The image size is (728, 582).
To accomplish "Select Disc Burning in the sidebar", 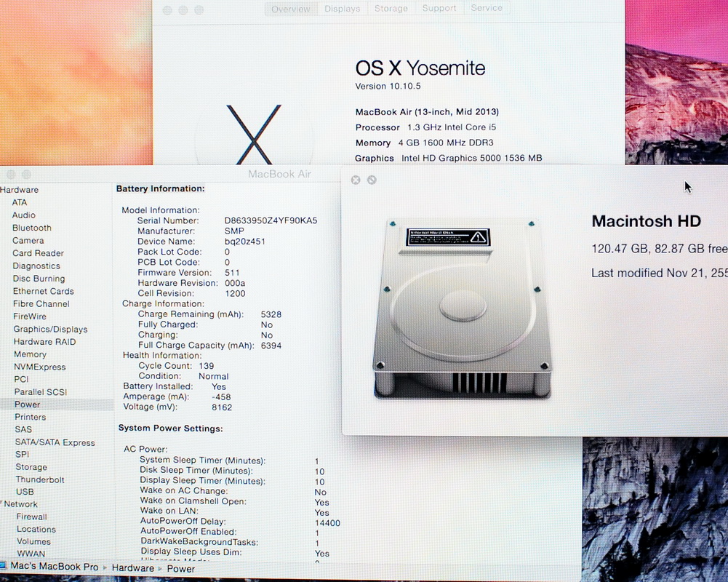I will [x=39, y=279].
